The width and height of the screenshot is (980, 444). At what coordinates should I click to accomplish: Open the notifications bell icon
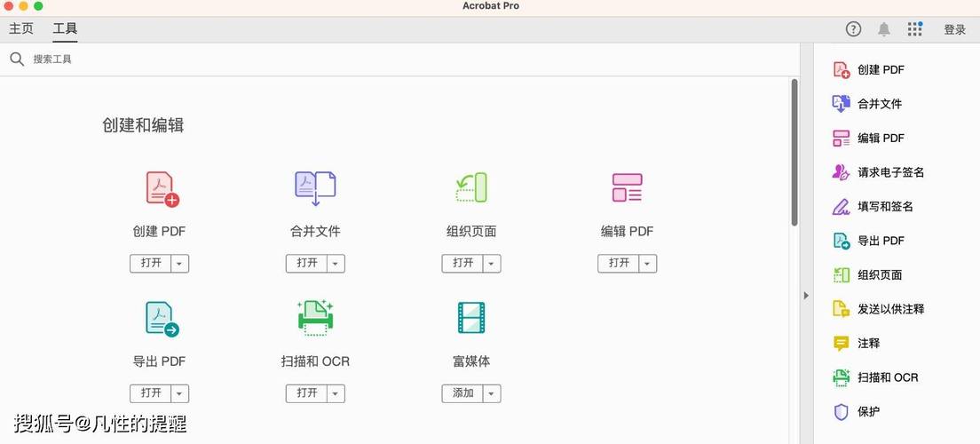[884, 28]
